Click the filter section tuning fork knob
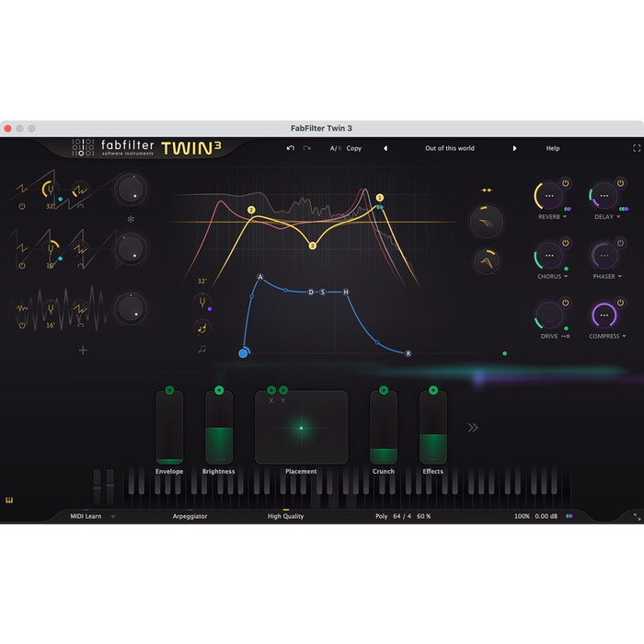This screenshot has height=644, width=644. [202, 303]
